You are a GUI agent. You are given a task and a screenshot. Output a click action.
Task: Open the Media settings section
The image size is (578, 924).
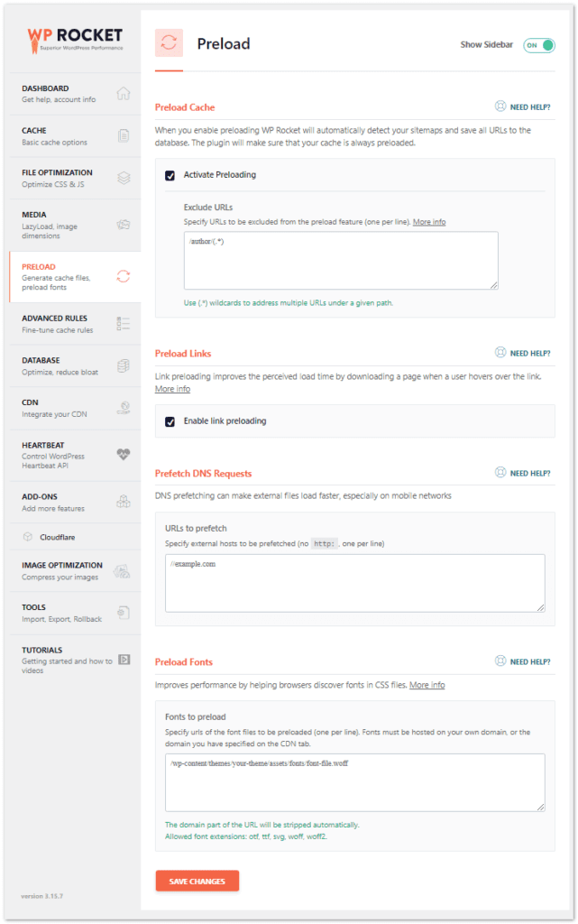click(x=76, y=225)
